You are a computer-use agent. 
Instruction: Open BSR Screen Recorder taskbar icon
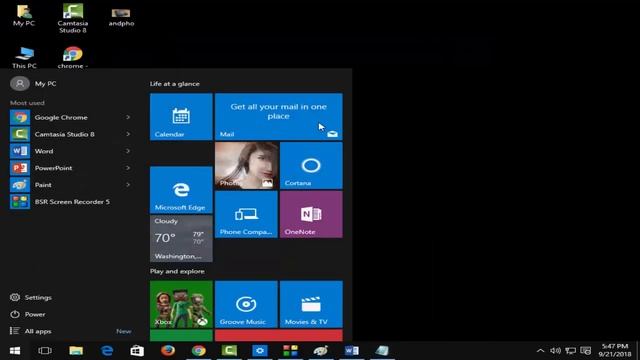point(290,351)
